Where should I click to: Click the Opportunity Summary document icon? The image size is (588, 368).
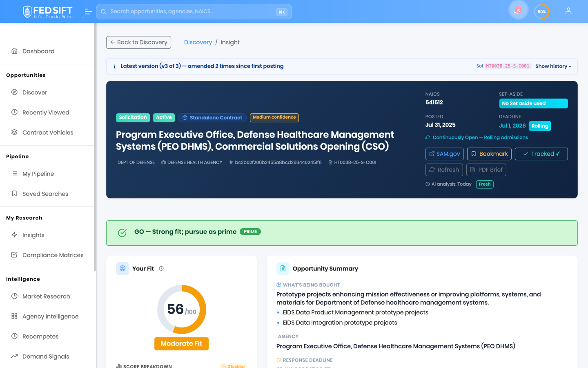coord(283,269)
